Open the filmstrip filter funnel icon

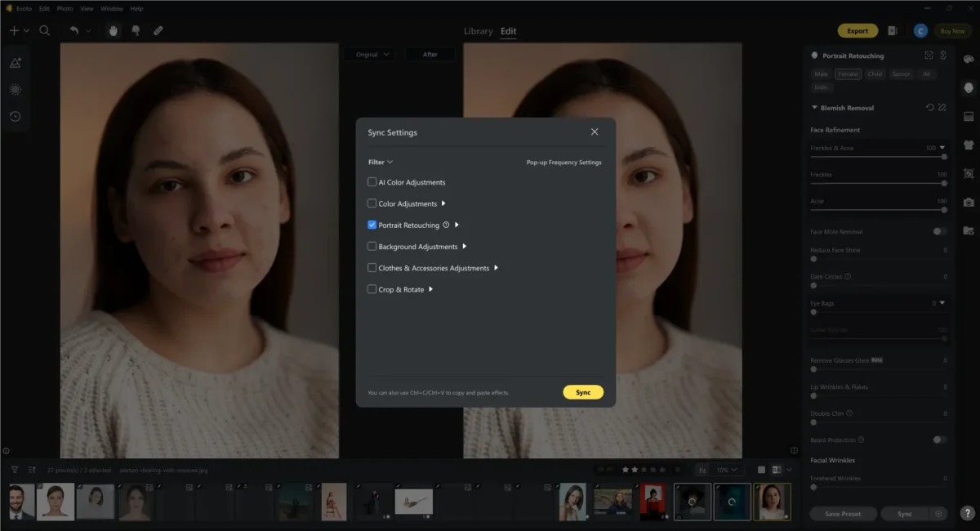click(15, 470)
